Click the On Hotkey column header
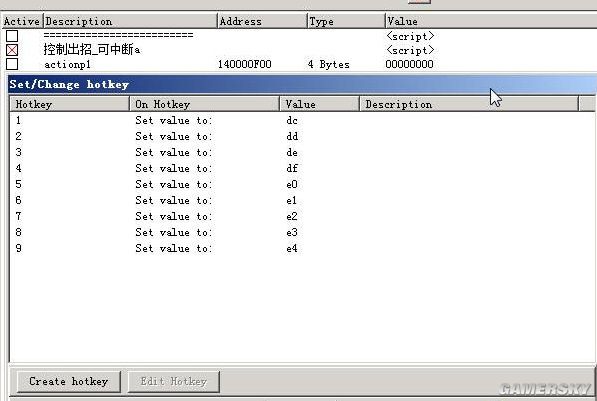Screen dimensions: 597x401 point(204,104)
